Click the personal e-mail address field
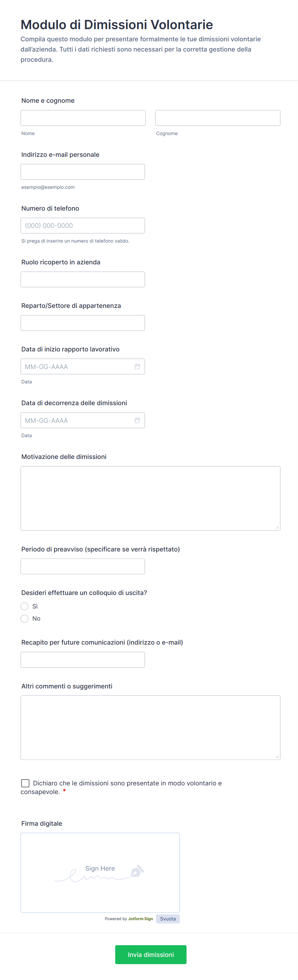 (x=83, y=172)
